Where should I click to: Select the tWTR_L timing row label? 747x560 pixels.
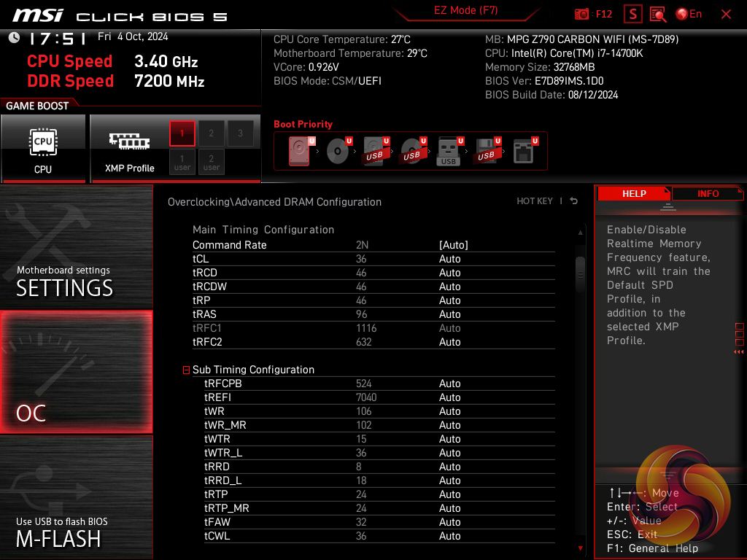click(223, 453)
